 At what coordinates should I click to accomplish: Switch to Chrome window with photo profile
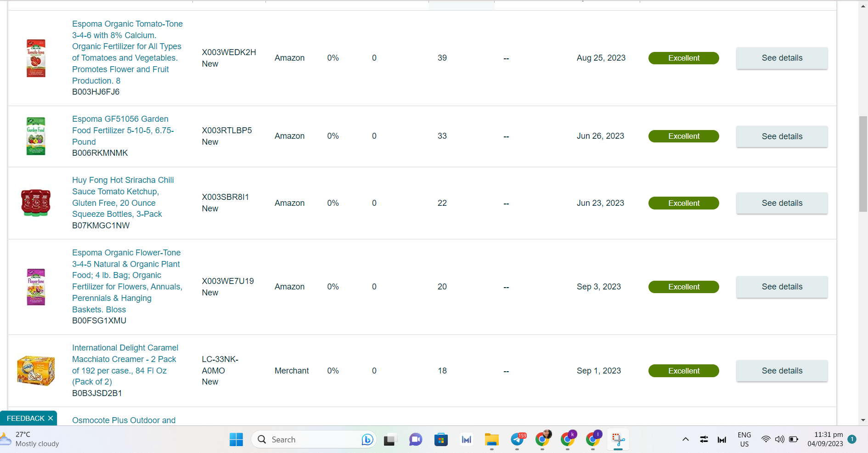coord(543,439)
